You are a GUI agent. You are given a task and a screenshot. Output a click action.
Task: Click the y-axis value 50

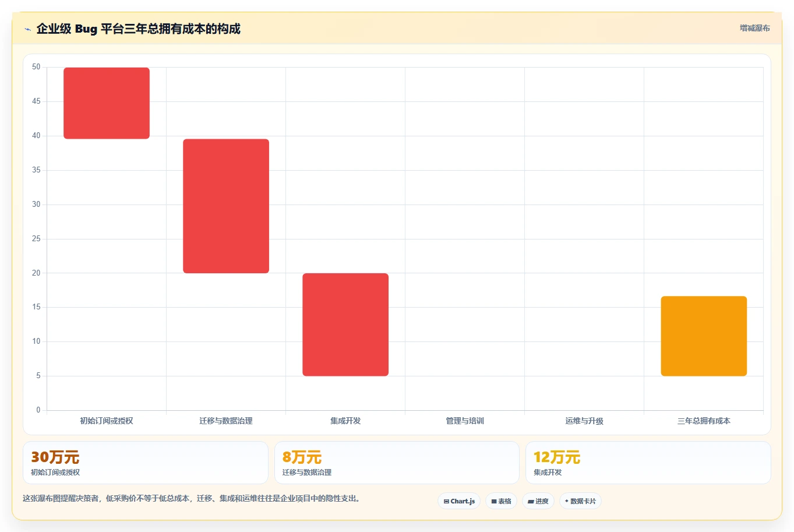(36, 67)
